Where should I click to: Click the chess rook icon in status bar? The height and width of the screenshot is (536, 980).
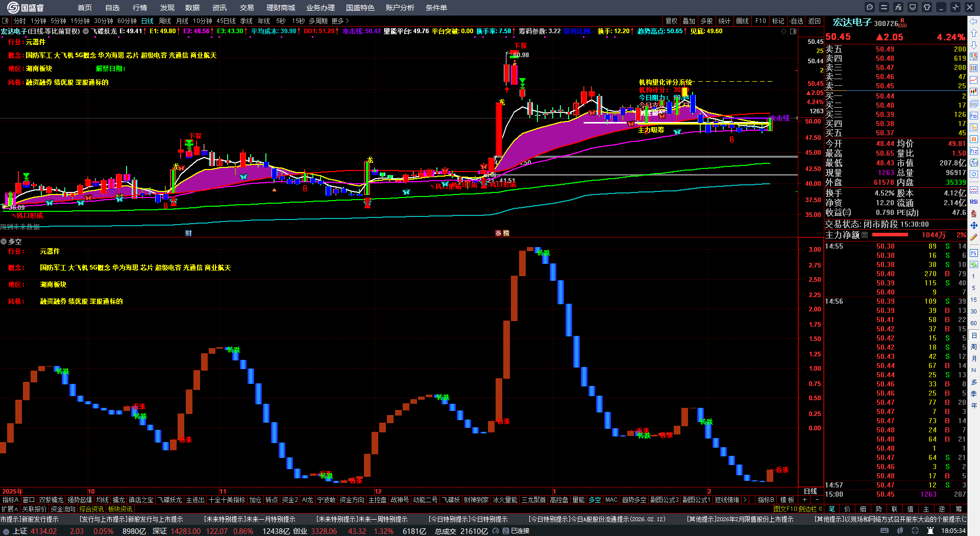[930, 531]
